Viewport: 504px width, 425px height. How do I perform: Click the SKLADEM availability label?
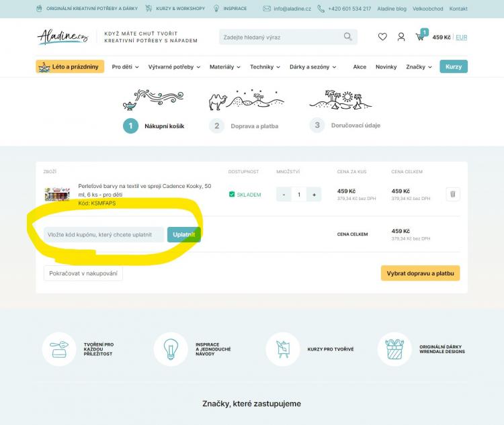[x=249, y=195]
